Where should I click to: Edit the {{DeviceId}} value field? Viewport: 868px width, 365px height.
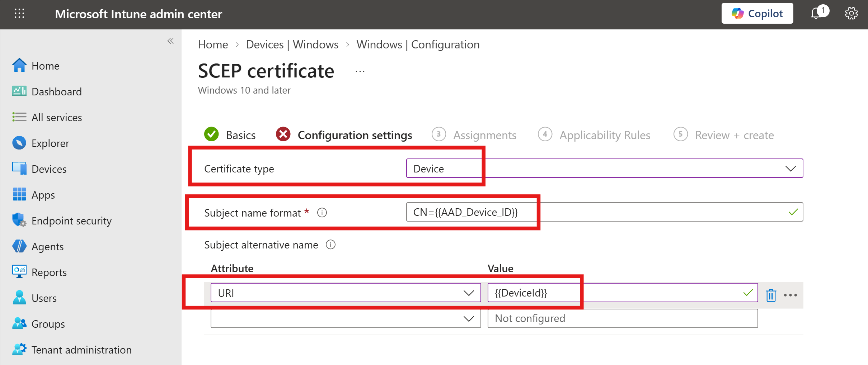(x=623, y=293)
